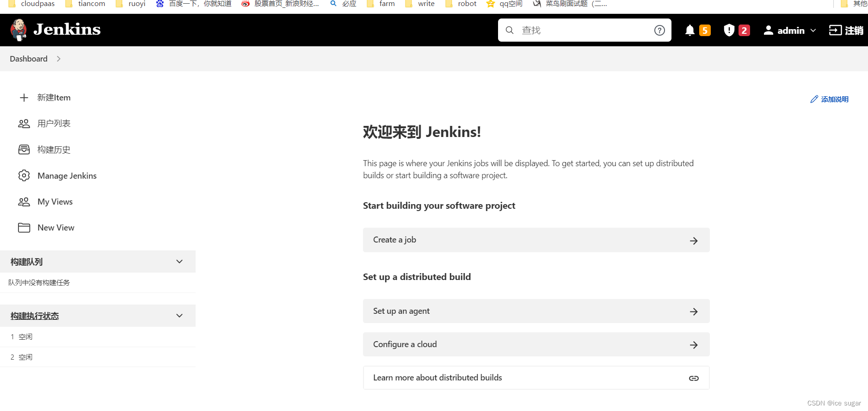Click the arrow on Configure a cloud
Image resolution: width=868 pixels, height=411 pixels.
(694, 345)
